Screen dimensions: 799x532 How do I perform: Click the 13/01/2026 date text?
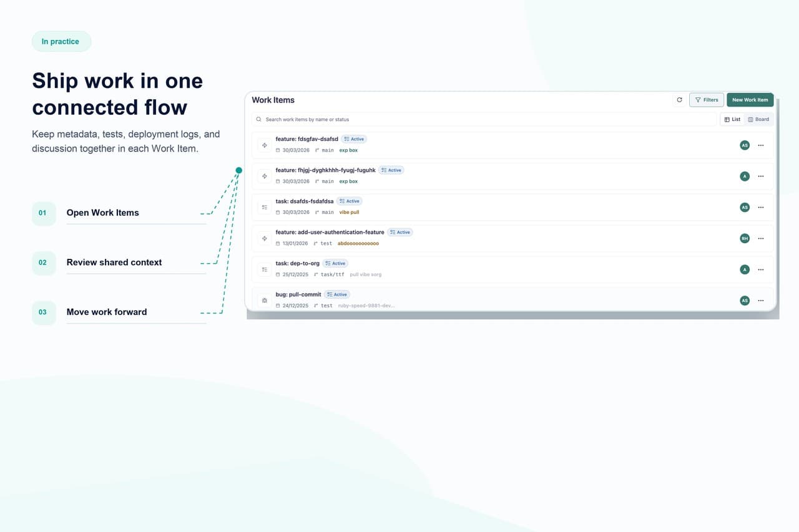[295, 243]
